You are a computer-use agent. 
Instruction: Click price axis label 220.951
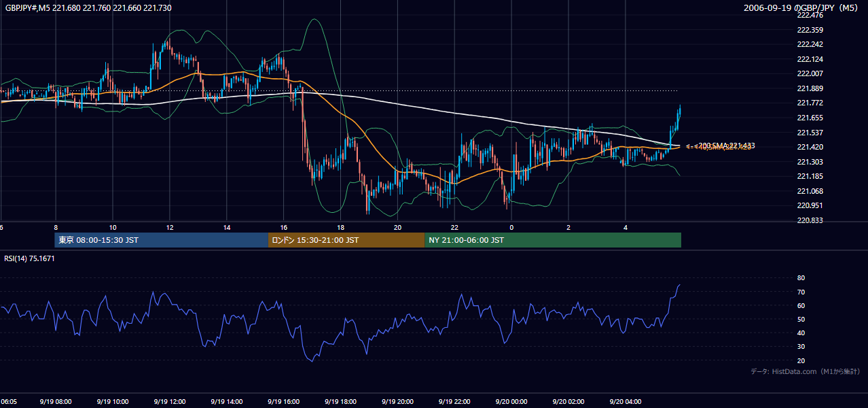(810, 205)
